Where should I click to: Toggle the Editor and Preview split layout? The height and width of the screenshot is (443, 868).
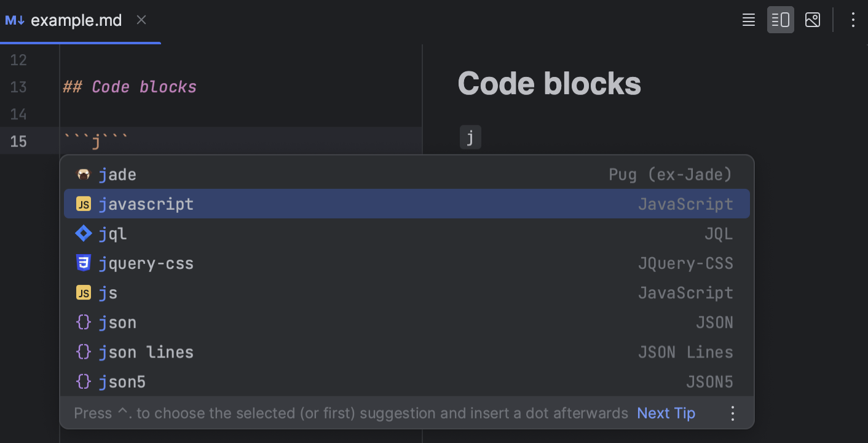coord(780,20)
